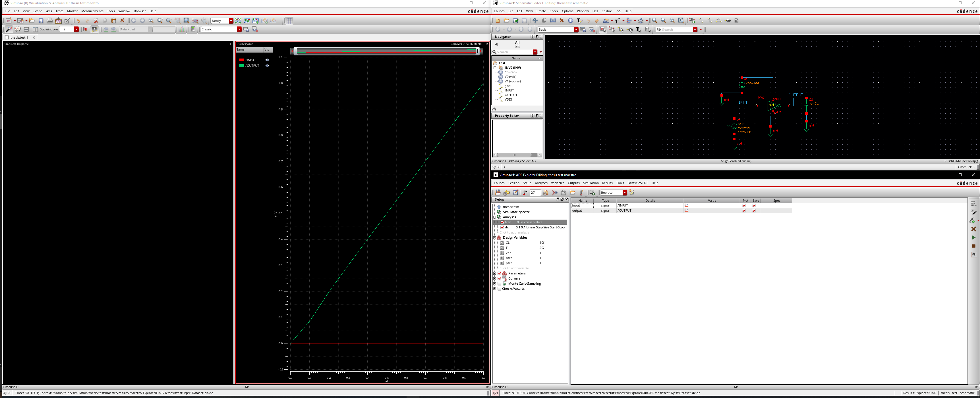Click the Check and Save icon in Schematic Editor
This screenshot has height=398, width=980.
click(515, 20)
